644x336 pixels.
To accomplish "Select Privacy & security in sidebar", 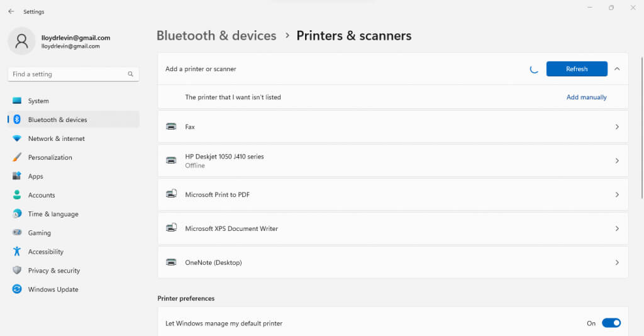I will click(x=53, y=271).
